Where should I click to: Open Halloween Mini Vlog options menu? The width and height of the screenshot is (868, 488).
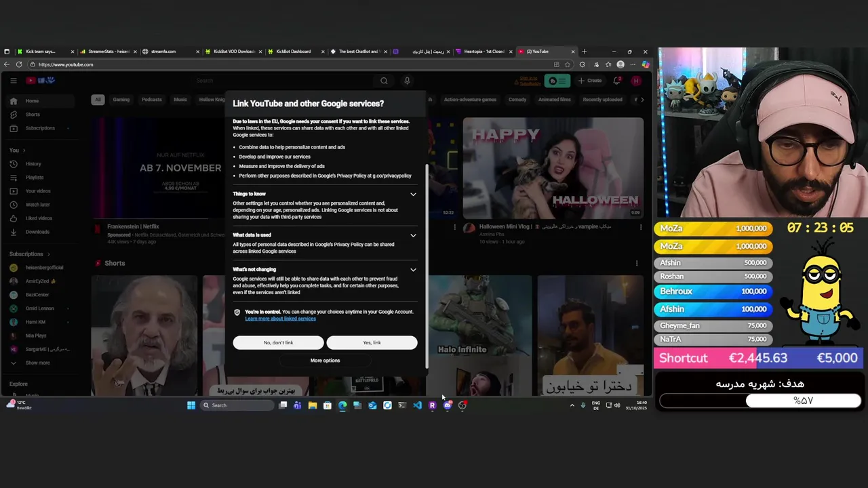pyautogui.click(x=640, y=227)
